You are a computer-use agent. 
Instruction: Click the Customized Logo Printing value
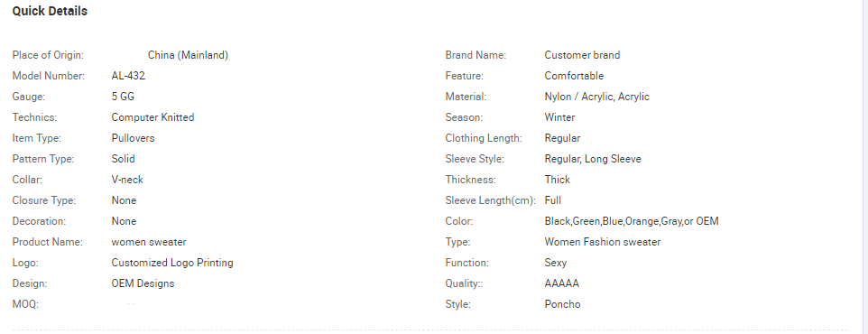click(172, 263)
